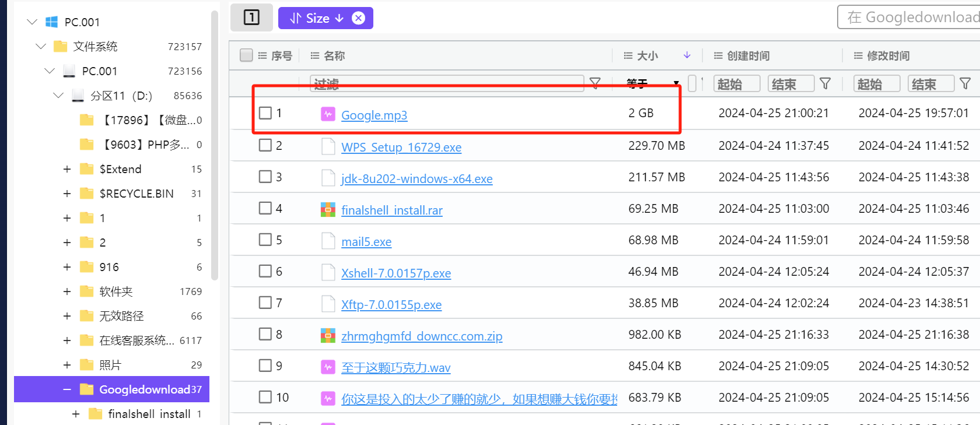
Task: Click the name 过滤 filter input
Action: (447, 83)
